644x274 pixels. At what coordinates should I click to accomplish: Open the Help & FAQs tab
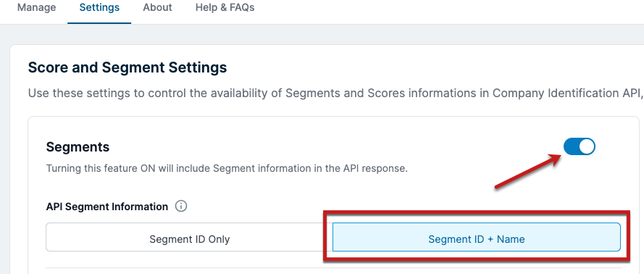coord(225,7)
